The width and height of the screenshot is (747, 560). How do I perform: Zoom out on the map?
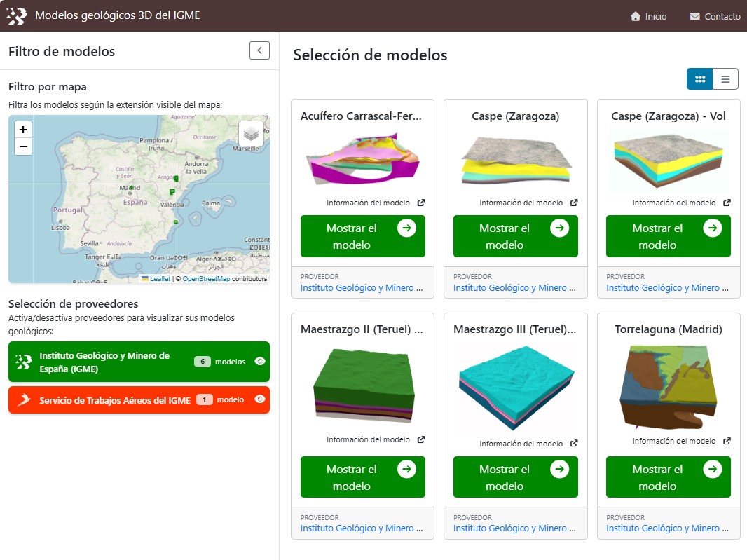click(23, 146)
